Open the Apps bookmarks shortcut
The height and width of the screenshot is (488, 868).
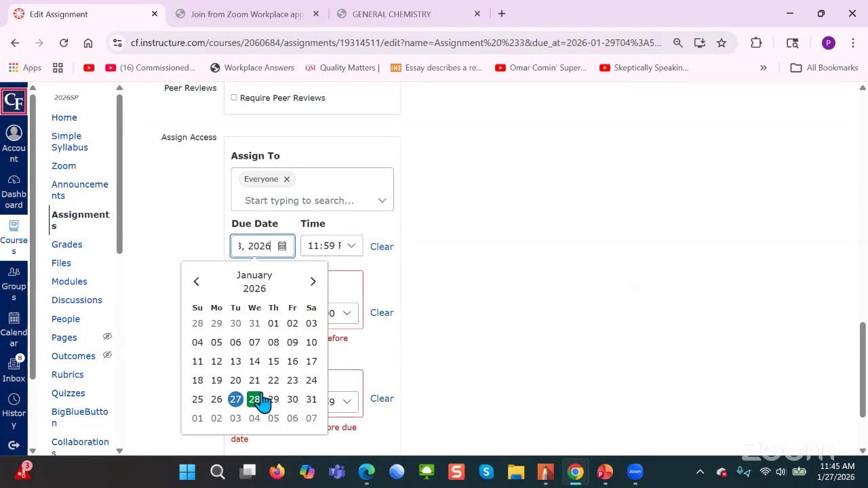point(24,68)
